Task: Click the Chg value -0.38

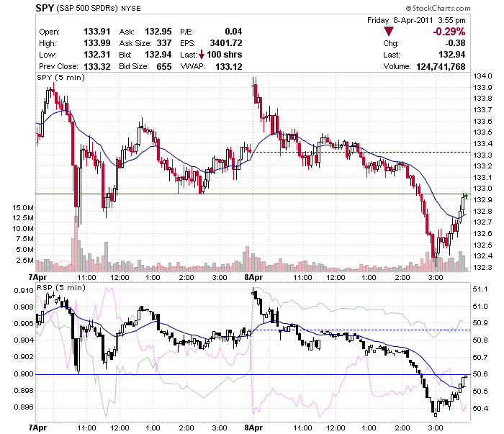Action: [455, 43]
